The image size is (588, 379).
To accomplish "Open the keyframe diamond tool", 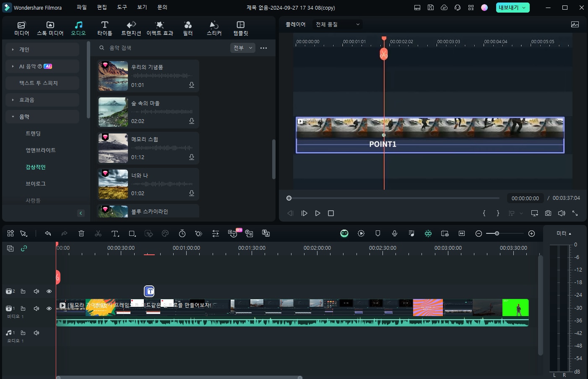I will point(199,233).
